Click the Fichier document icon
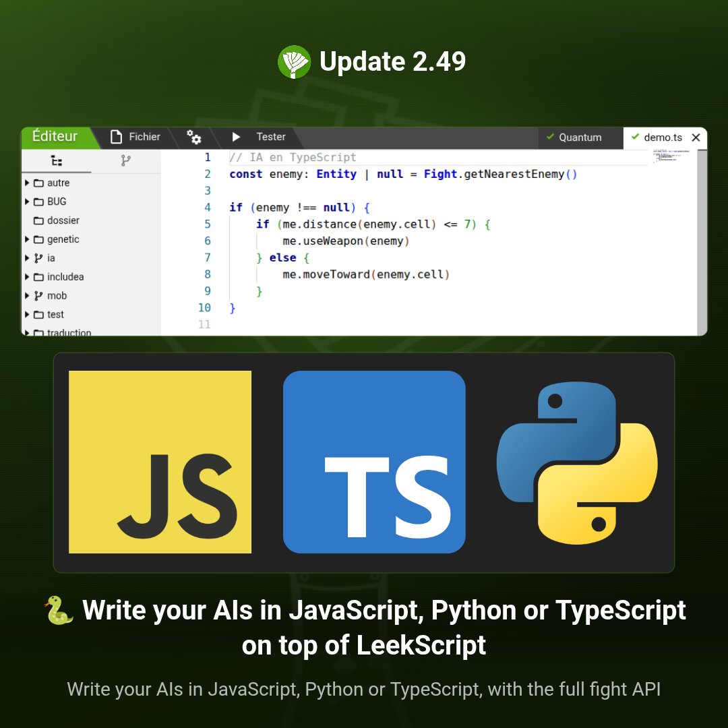728x728 pixels. 116,137
